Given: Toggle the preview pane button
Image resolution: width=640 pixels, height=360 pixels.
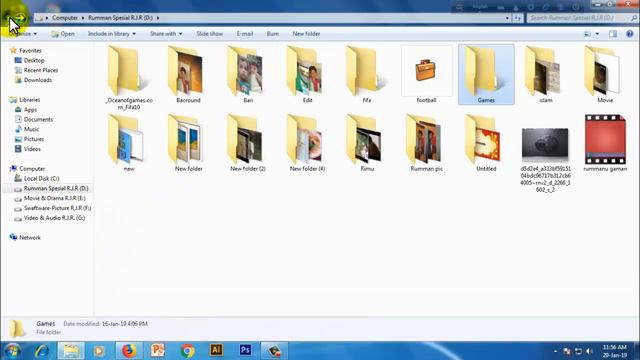Looking at the screenshot, I should click(613, 34).
